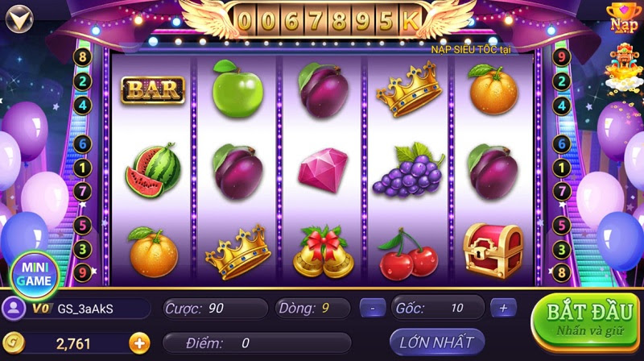The height and width of the screenshot is (361, 644).
Task: Open the dropdown arrow at top left
Action: click(19, 19)
